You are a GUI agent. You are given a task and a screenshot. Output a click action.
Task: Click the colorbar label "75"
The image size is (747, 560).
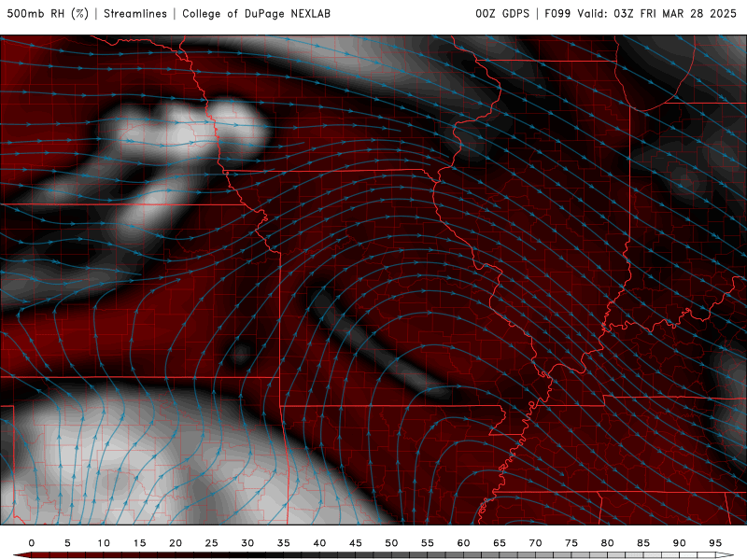coord(571,543)
